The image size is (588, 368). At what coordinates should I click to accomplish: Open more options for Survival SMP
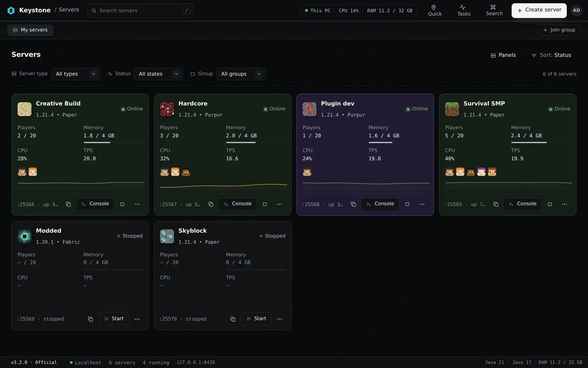pyautogui.click(x=564, y=204)
